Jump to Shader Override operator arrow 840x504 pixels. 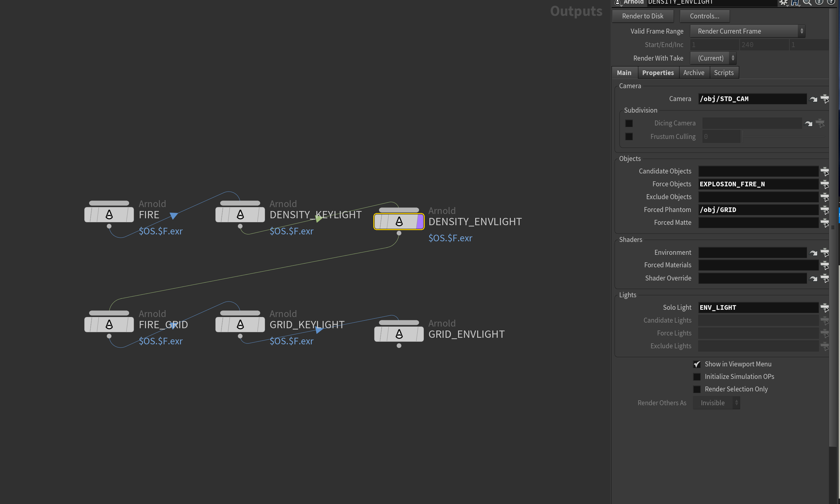pos(813,279)
